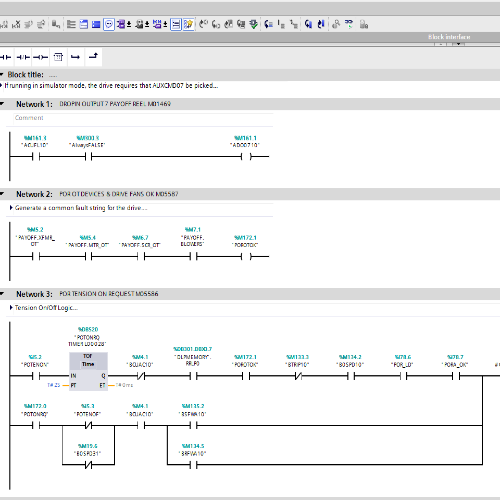Click the last grey toolbar icon
Image resolution: width=500 pixels, height=500 pixels.
364,24
